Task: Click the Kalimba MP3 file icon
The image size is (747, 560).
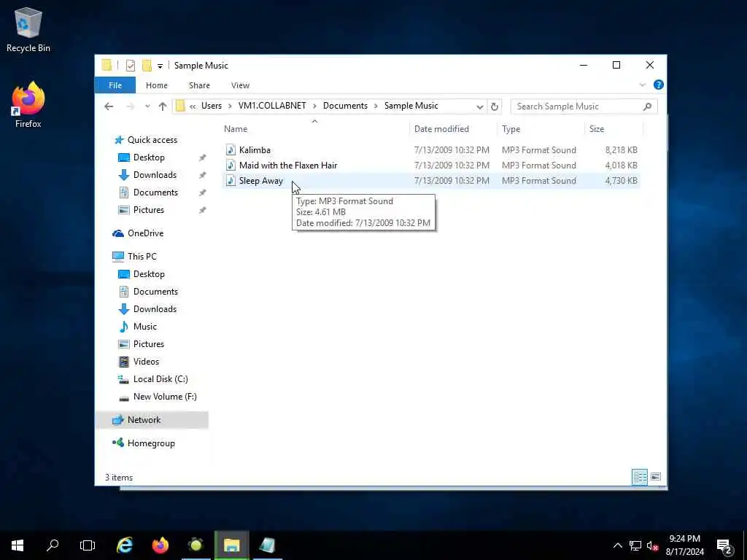Action: click(231, 150)
